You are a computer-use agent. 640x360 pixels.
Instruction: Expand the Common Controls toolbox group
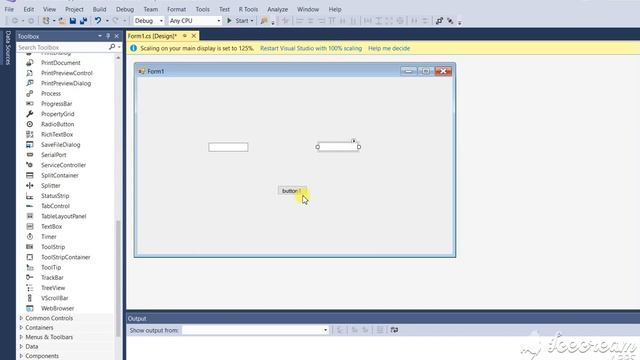click(21, 318)
